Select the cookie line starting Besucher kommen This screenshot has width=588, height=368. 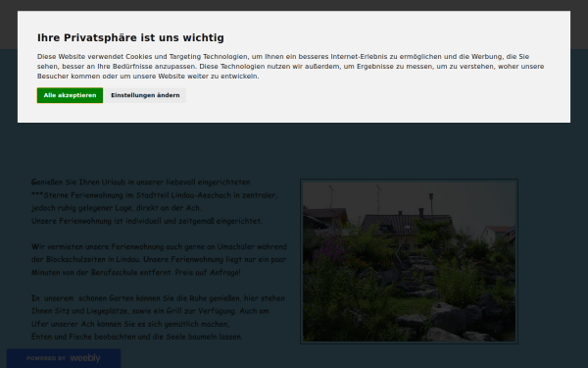click(148, 77)
